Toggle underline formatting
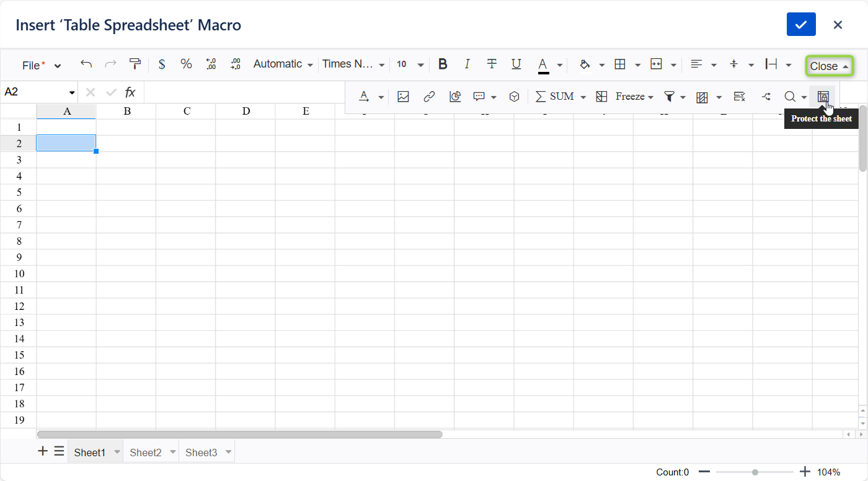Image resolution: width=868 pixels, height=481 pixels. tap(516, 64)
